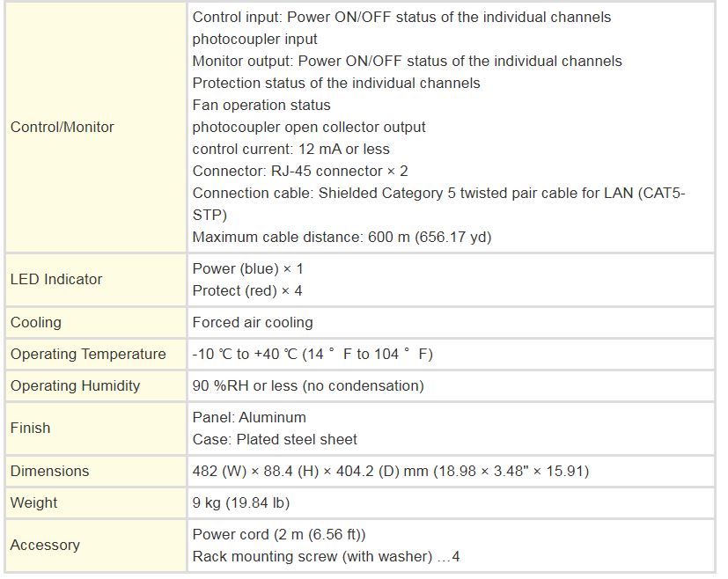Click the Control/Monitor row label

click(63, 127)
